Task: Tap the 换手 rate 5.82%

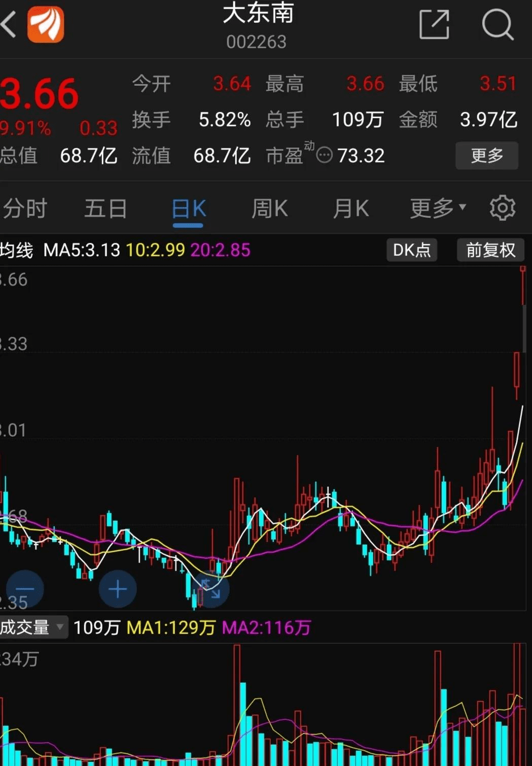Action: 225,120
